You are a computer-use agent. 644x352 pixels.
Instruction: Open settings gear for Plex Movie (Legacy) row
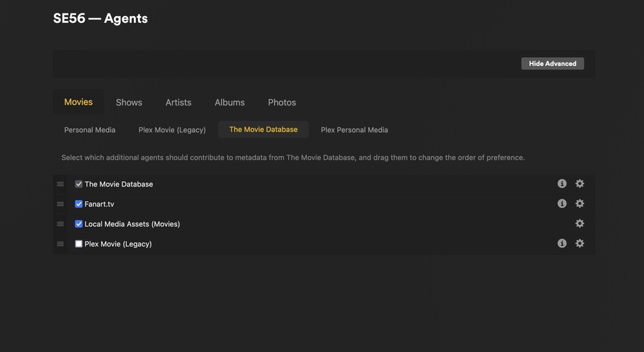coord(579,243)
